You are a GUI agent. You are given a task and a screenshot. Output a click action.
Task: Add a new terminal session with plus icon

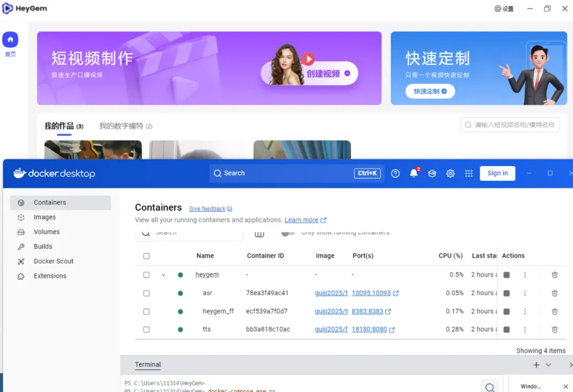tap(536, 365)
